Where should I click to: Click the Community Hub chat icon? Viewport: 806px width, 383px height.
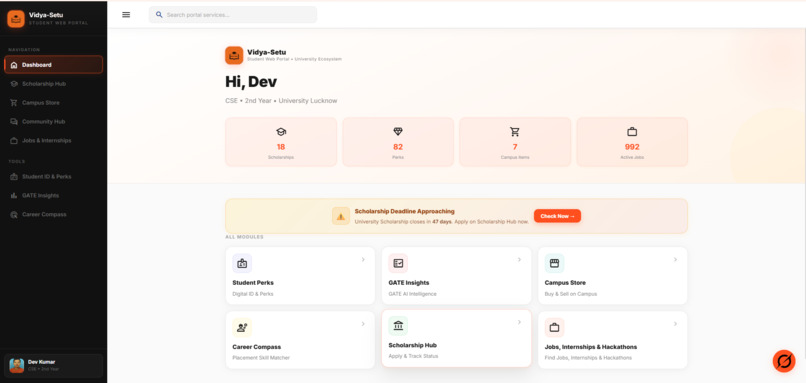point(14,122)
